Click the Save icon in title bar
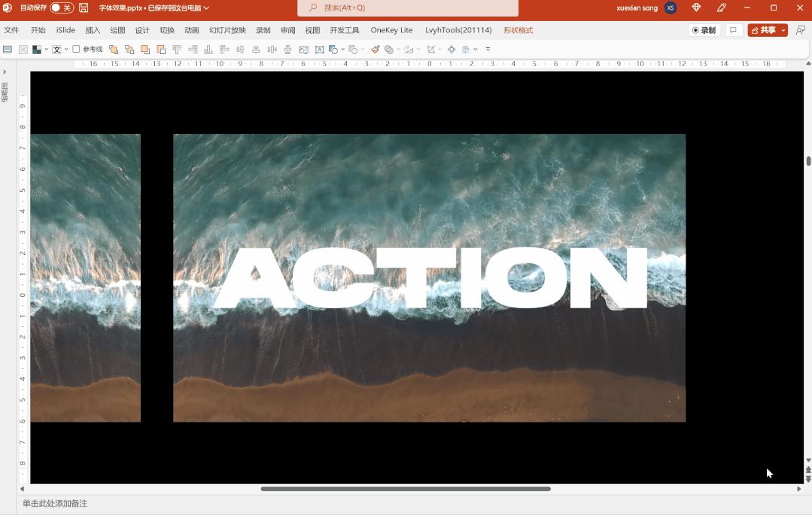The height and width of the screenshot is (515, 812). [84, 8]
